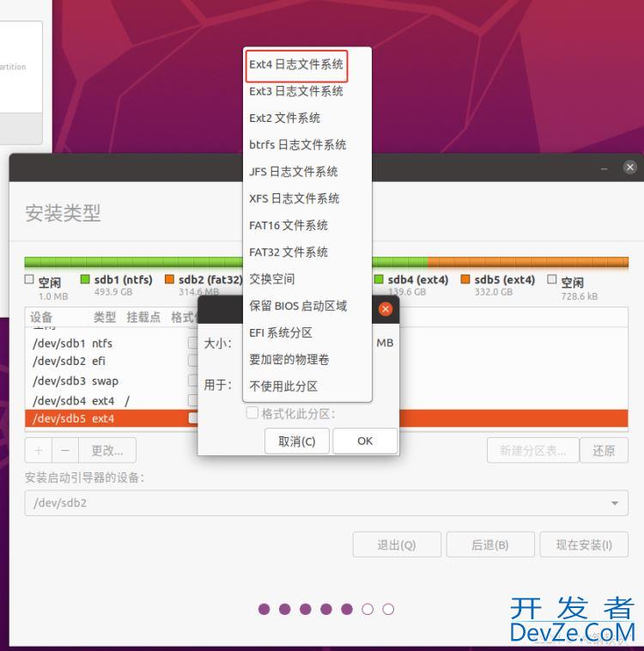The image size is (644, 651).
Task: Toggle format checkbox in /dev/sdb4 row
Action: point(193,400)
